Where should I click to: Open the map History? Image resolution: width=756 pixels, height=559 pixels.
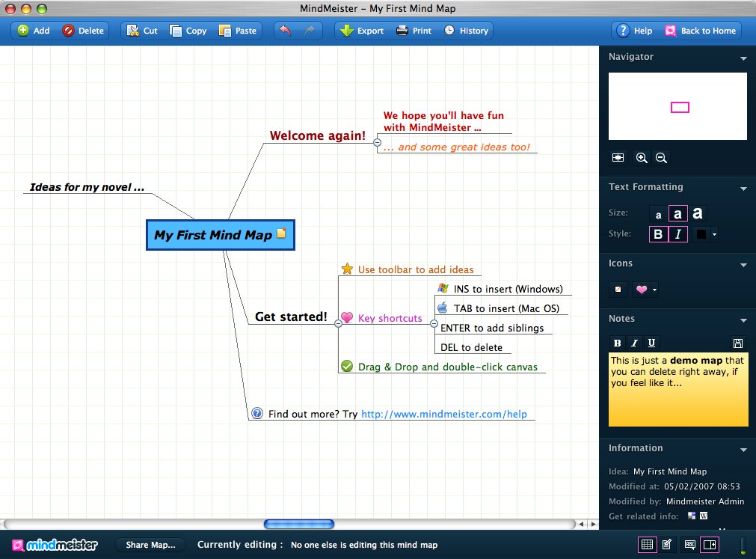[466, 31]
